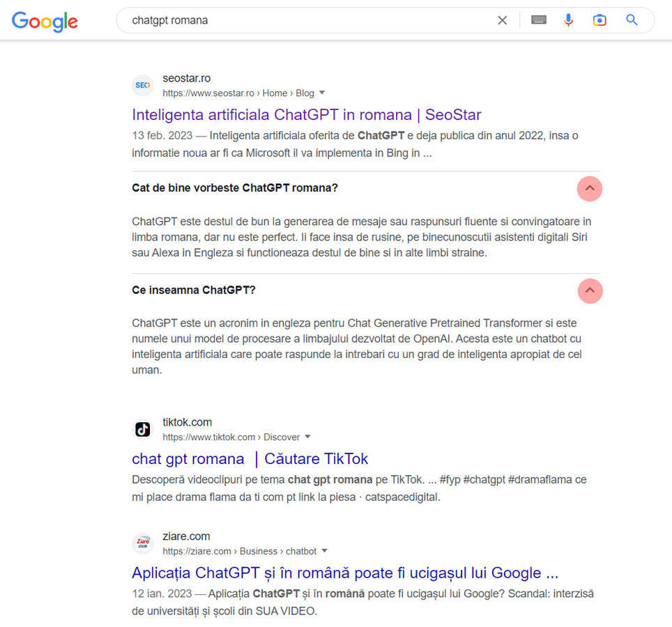Open 'chat gpt romana | Căutare TikTok' result
672x627 pixels.
(250, 458)
